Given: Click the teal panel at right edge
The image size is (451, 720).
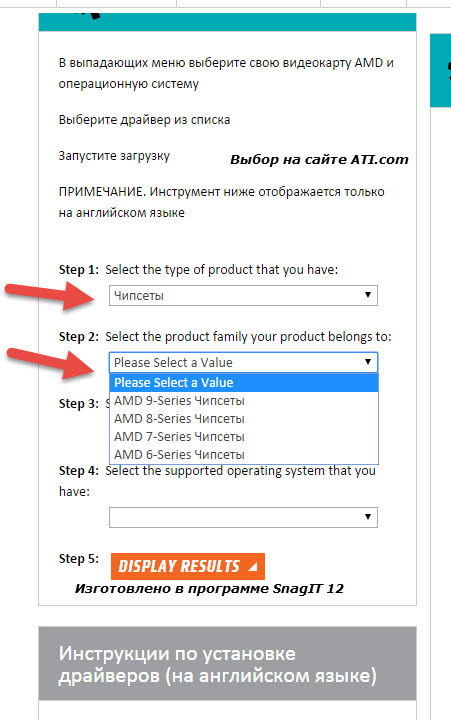Looking at the screenshot, I should coord(440,70).
